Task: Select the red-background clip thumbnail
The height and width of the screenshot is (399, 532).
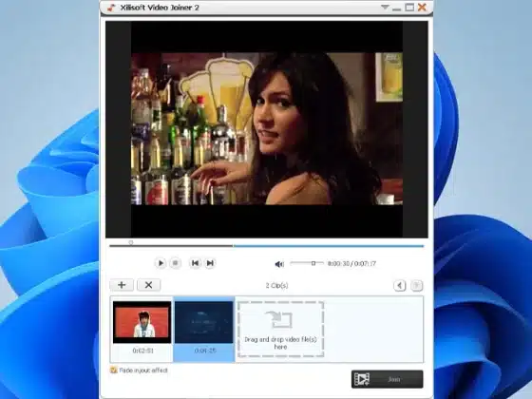Action: [142, 322]
